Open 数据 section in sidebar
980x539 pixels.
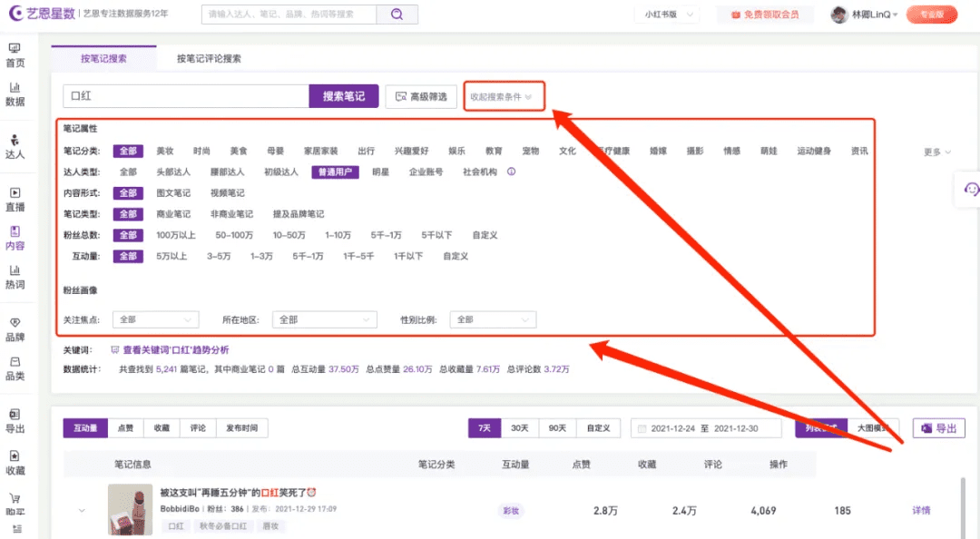tap(15, 94)
